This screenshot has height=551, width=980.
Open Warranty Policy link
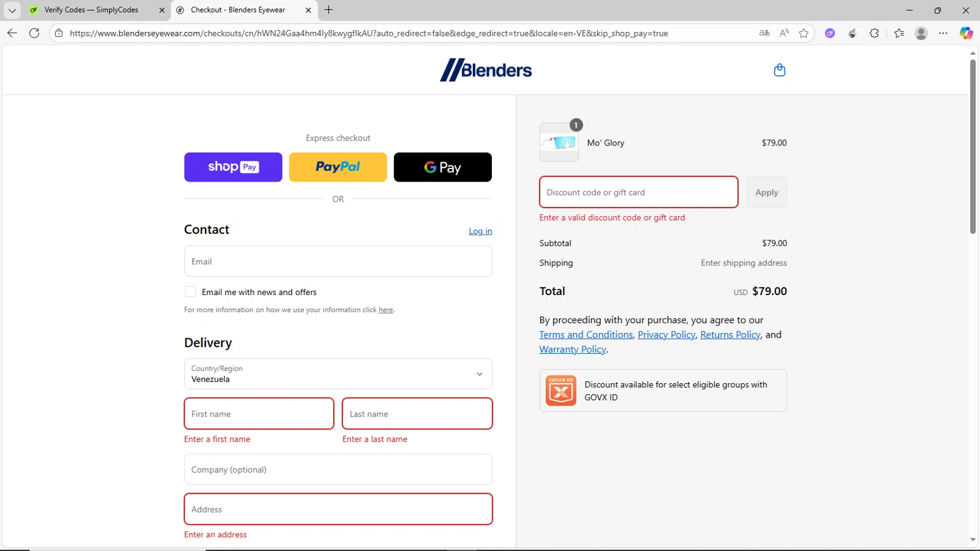[572, 349]
